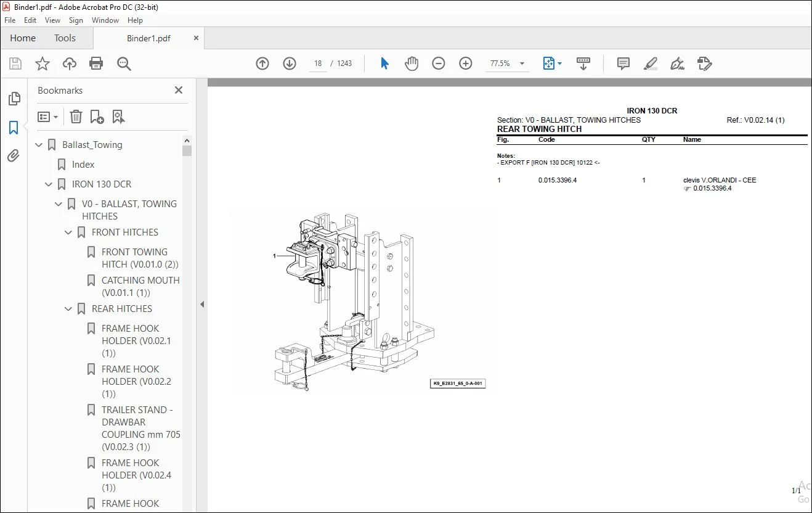Save the file with the floppy disk icon

point(15,64)
